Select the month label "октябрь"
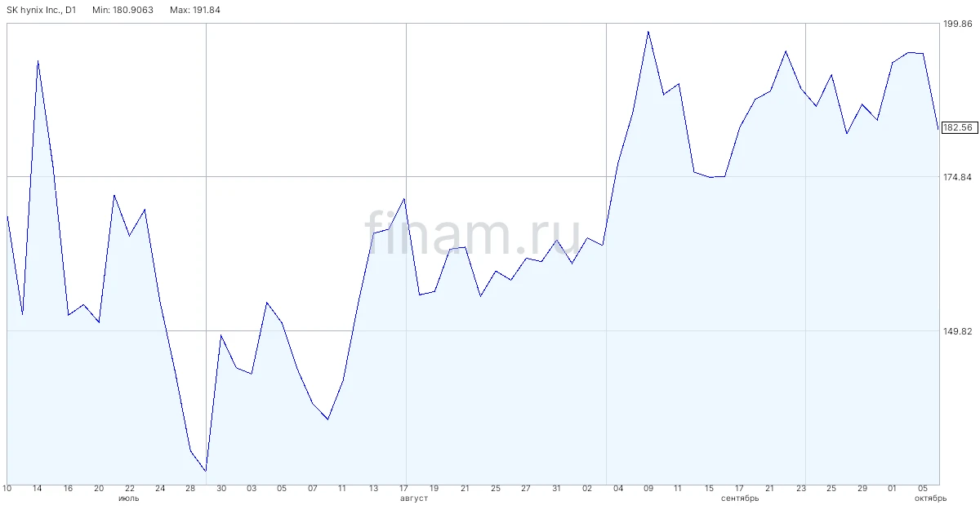 [931, 498]
